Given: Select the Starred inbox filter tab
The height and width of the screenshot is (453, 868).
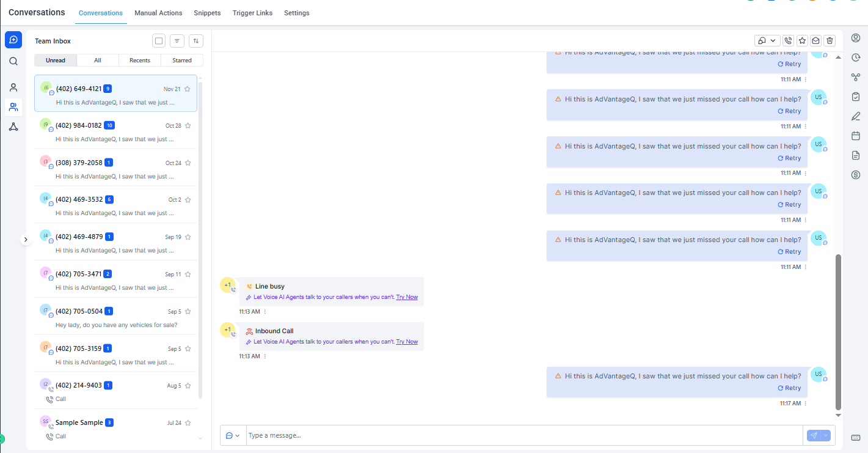Looking at the screenshot, I should (182, 61).
